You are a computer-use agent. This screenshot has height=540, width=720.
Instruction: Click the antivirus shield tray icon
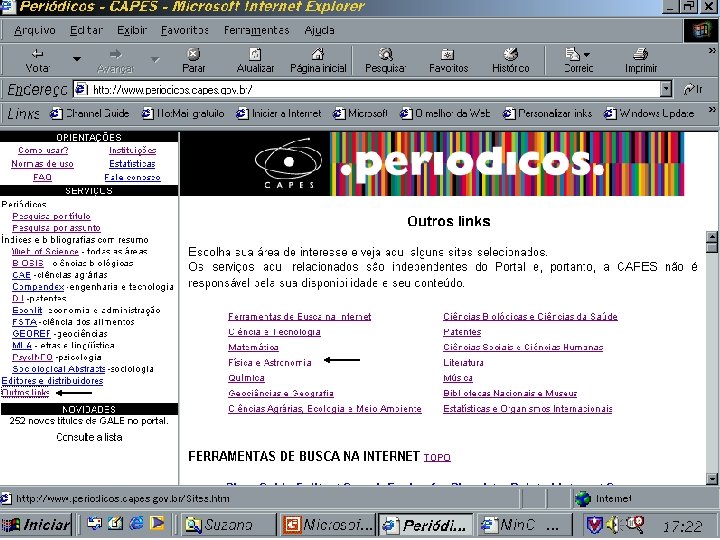[x=594, y=524]
